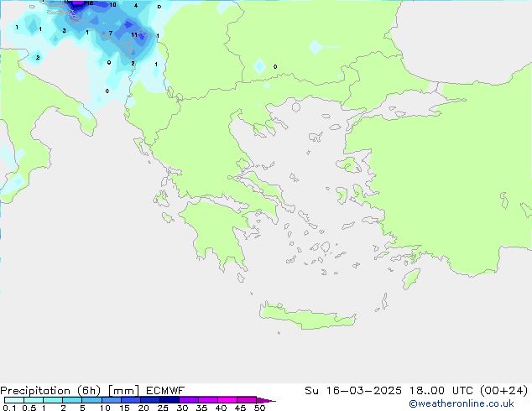Viewport: 532px width, 411px height.
Task: Click the '50' legend scale label
Action: coord(259,408)
